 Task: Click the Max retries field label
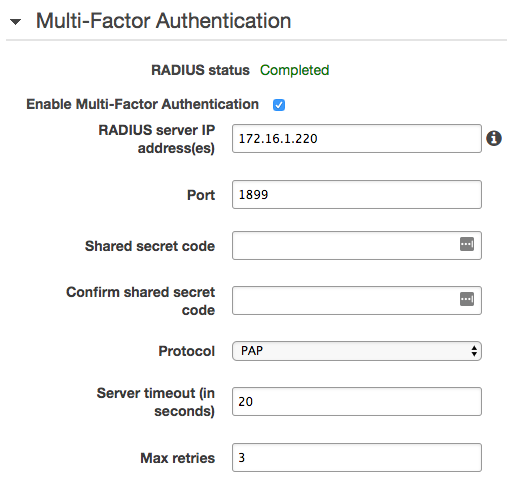click(177, 458)
